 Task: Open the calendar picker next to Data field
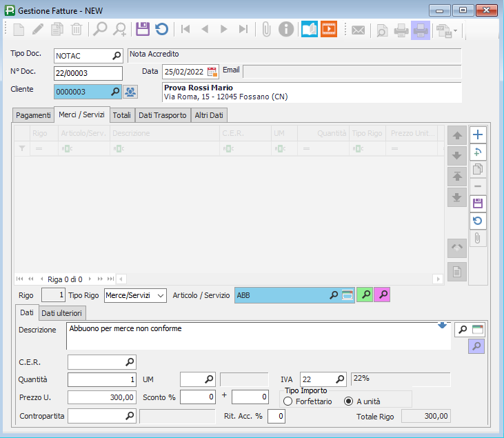click(x=212, y=72)
